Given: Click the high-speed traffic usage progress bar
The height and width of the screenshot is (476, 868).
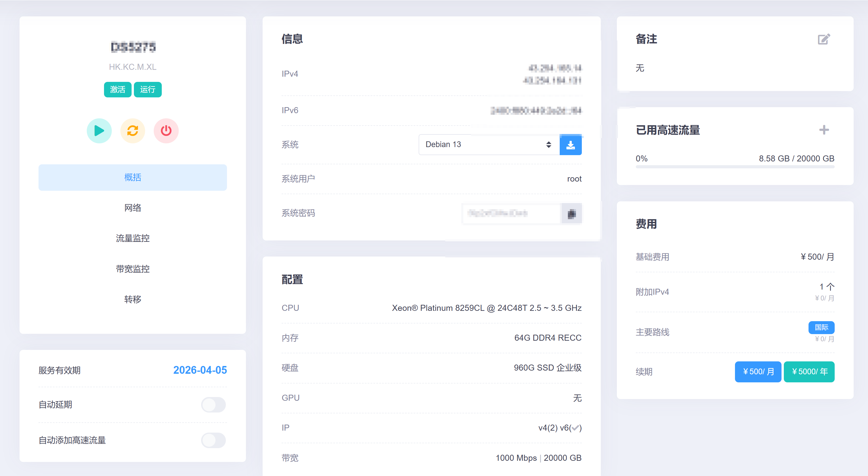Looking at the screenshot, I should coord(735,167).
